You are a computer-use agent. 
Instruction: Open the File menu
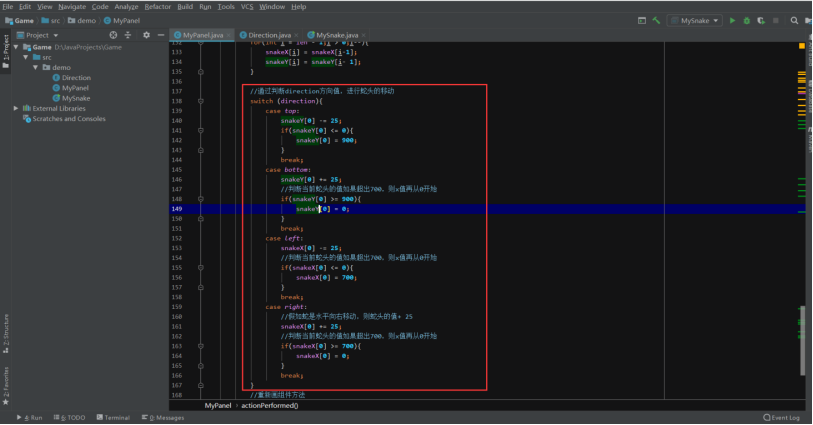[x=8, y=7]
